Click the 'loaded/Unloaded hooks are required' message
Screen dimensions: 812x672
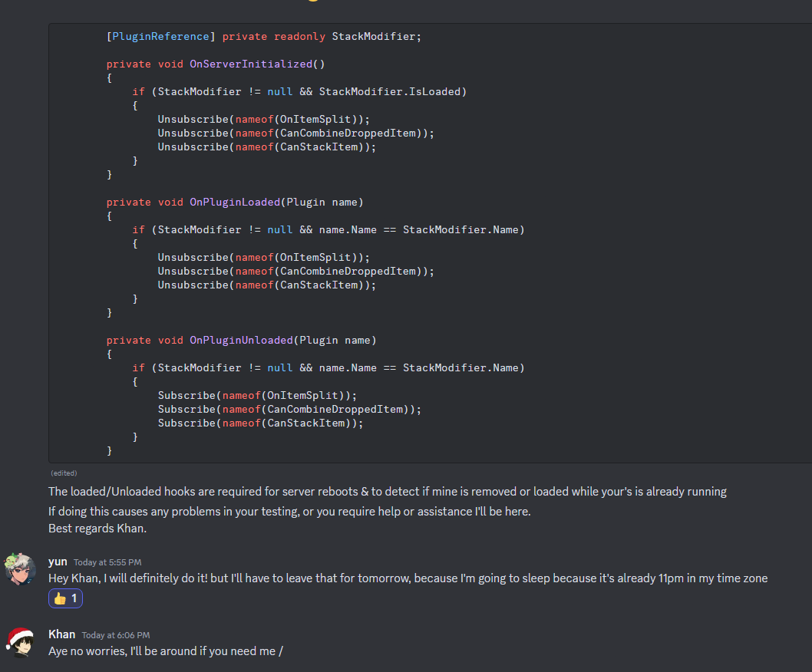tap(387, 492)
